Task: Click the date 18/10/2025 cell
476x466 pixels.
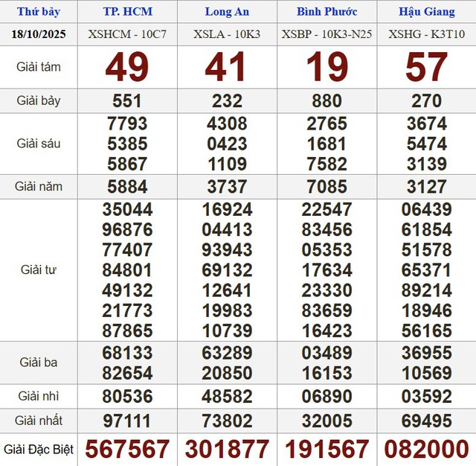Action: pos(39,34)
